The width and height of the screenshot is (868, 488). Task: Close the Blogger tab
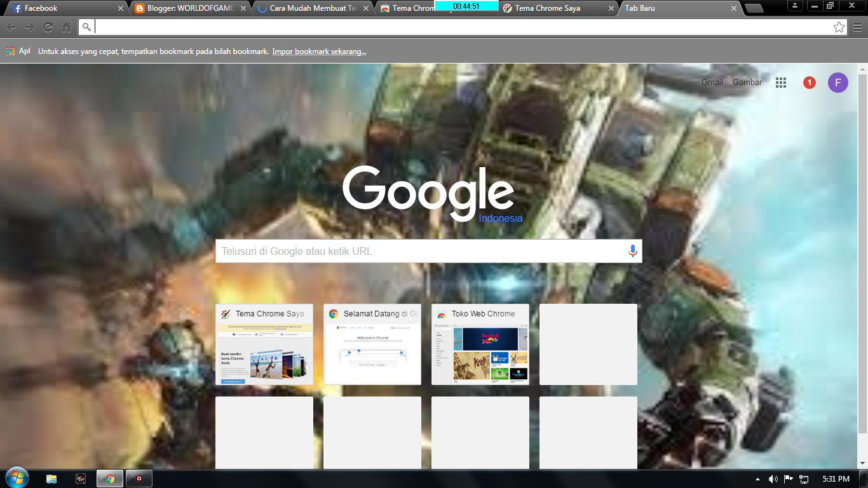[x=243, y=8]
